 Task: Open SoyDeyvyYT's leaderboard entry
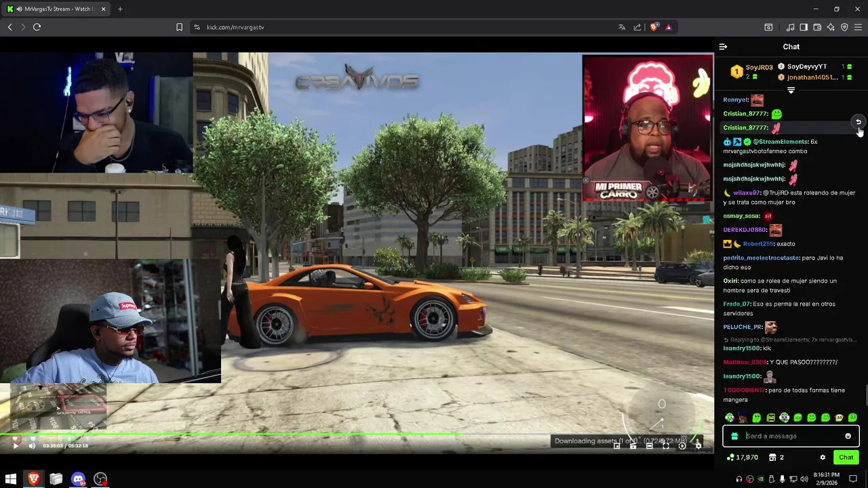click(807, 66)
